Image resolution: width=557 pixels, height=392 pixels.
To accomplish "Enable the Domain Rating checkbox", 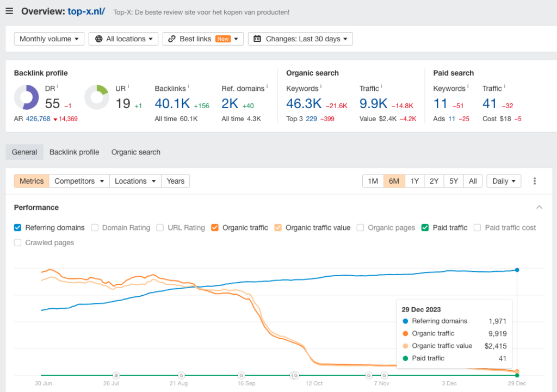I will tap(95, 228).
